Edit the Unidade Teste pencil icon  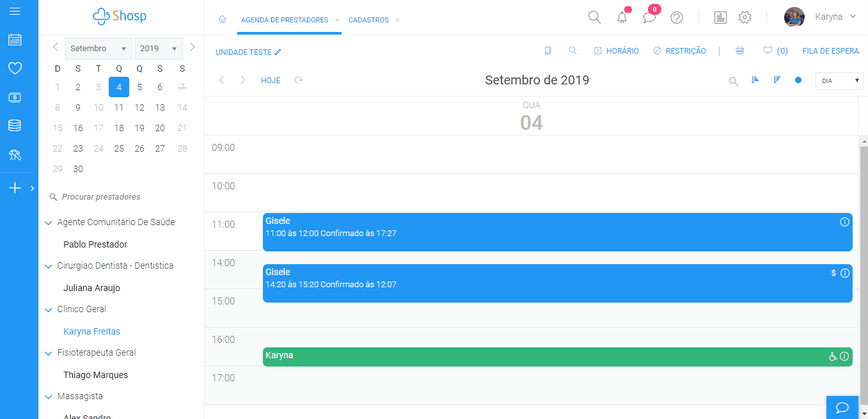pyautogui.click(x=278, y=52)
